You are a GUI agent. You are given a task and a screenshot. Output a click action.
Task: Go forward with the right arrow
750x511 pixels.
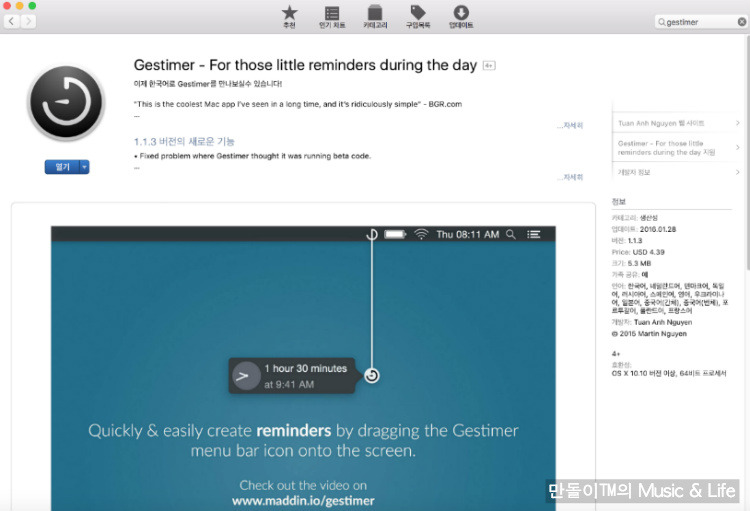28,21
